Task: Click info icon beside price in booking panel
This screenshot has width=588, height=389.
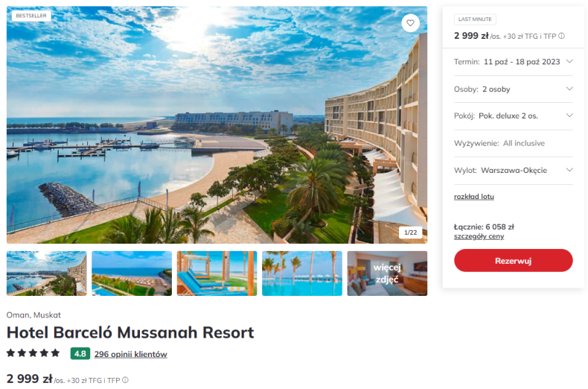Action: click(561, 36)
